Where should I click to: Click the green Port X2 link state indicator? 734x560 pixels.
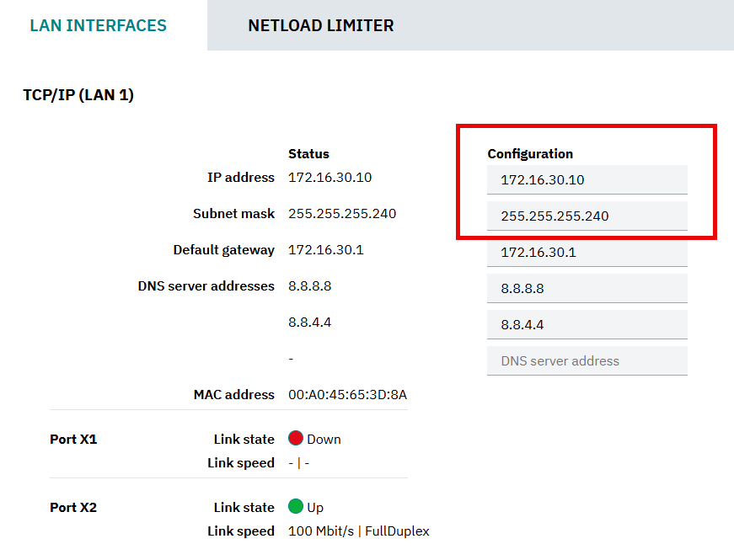296,506
